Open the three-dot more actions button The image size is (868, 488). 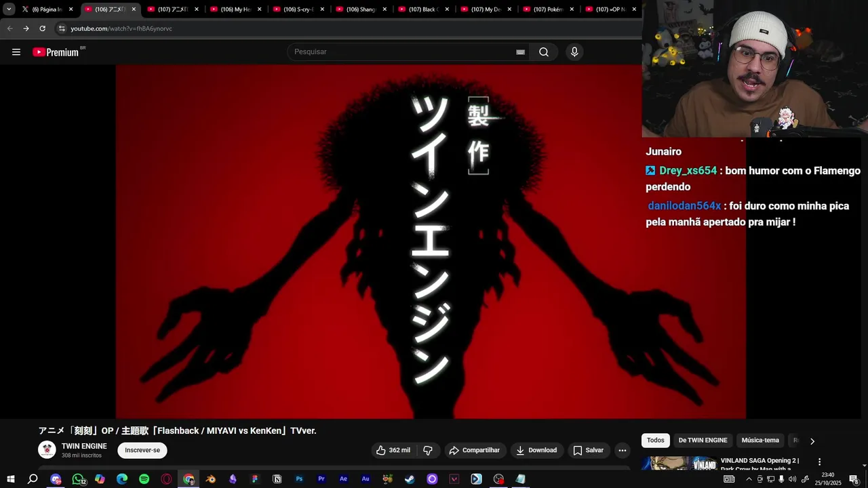622,450
